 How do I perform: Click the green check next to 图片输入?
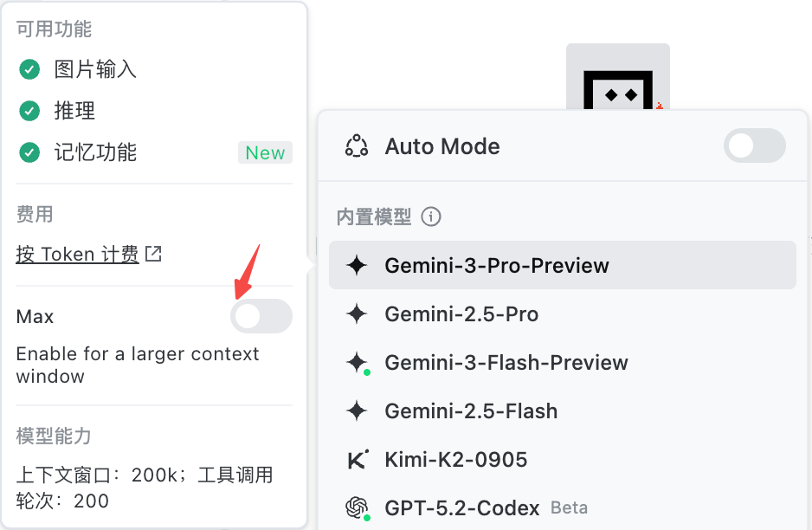tap(30, 69)
